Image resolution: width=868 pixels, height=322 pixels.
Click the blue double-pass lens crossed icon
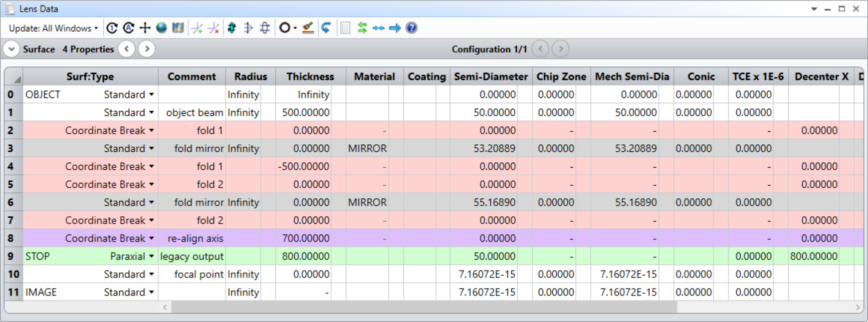click(x=265, y=28)
